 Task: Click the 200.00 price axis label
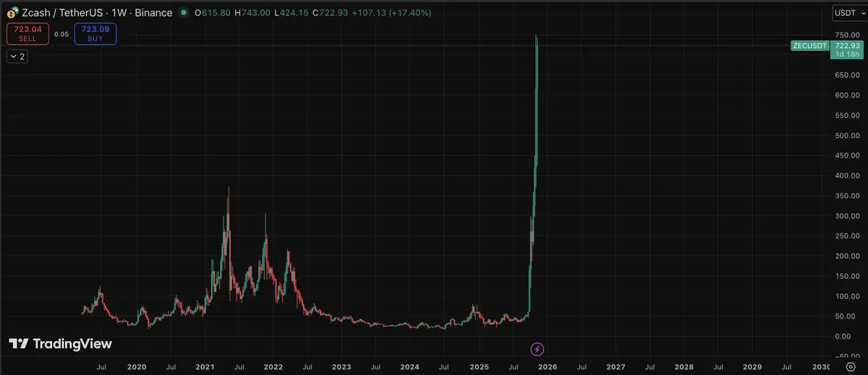click(x=846, y=256)
